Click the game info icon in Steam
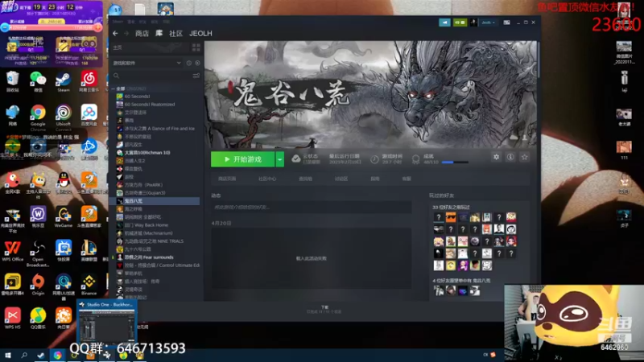This screenshot has height=362, width=644. [x=510, y=157]
